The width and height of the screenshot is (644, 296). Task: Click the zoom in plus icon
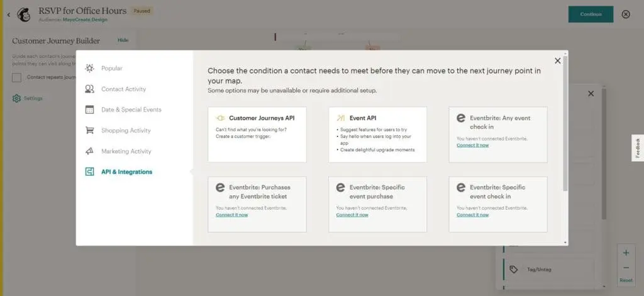(x=626, y=253)
